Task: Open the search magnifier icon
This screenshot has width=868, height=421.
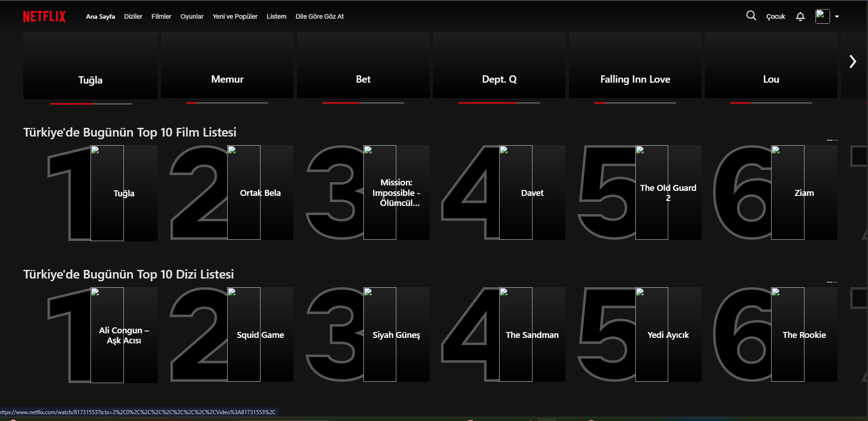Action: coord(751,16)
